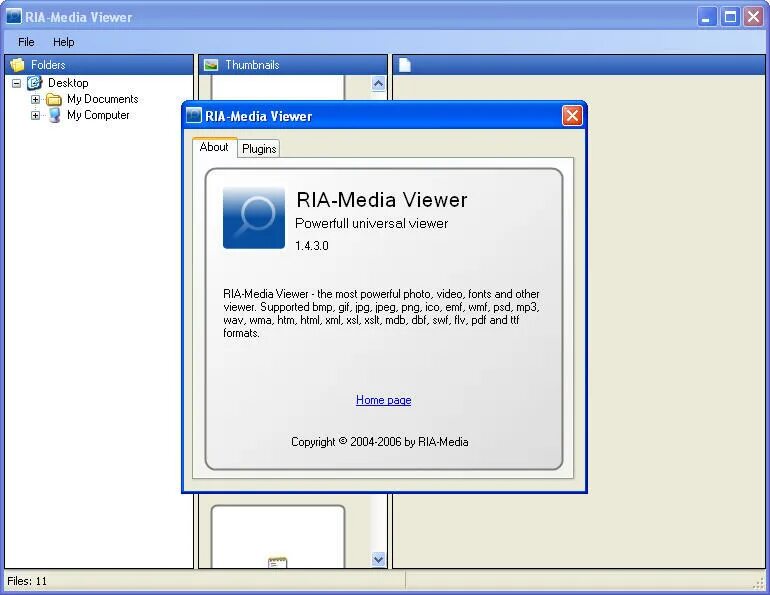
Task: Click the 'RIA-Media Viewer' heading in dialog
Action: 382,199
